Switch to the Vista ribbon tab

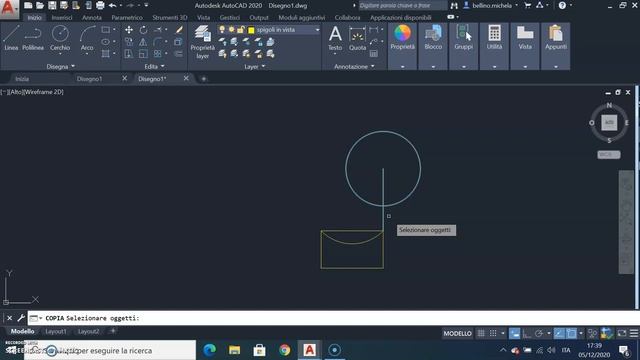click(203, 18)
